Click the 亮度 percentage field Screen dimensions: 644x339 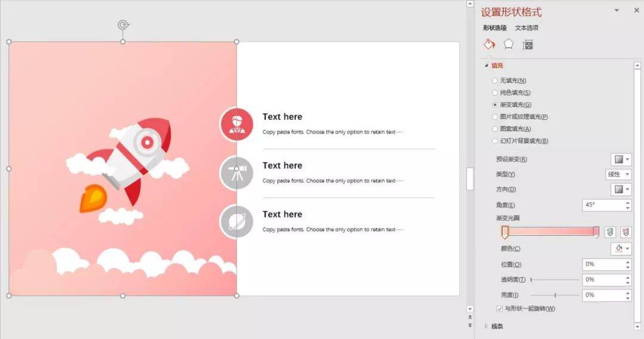click(x=603, y=295)
